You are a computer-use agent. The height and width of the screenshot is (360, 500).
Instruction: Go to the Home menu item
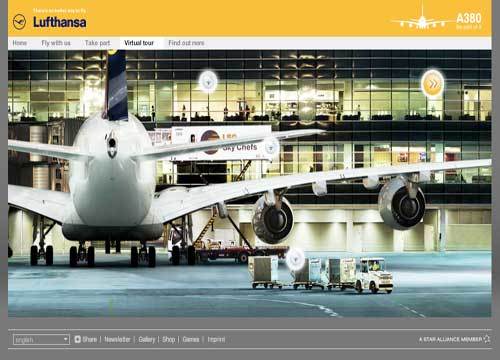pos(20,43)
